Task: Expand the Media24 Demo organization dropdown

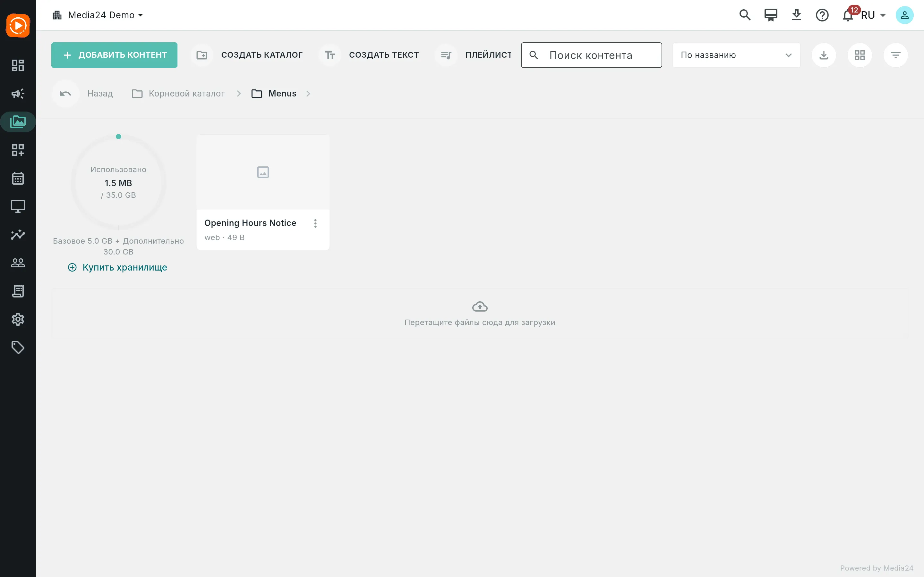Action: pyautogui.click(x=98, y=15)
